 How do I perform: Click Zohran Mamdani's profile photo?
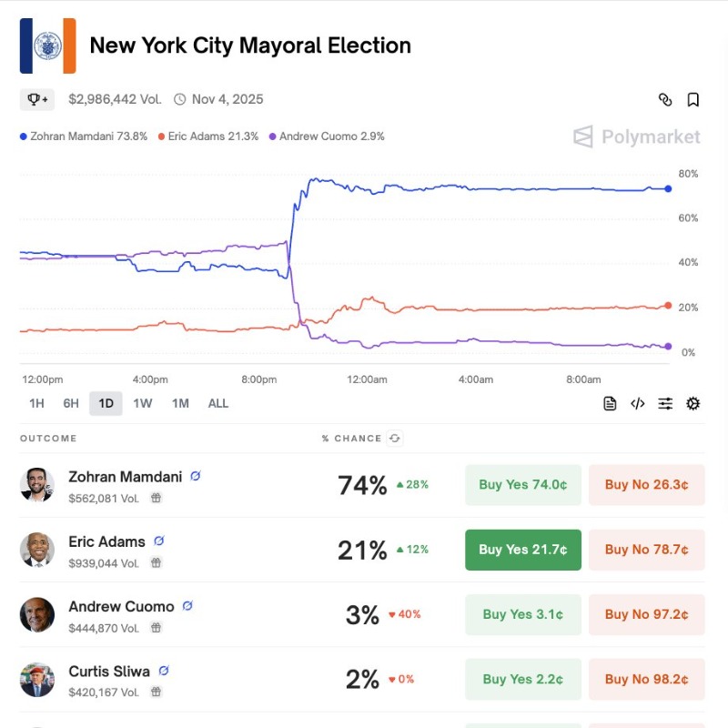click(37, 485)
